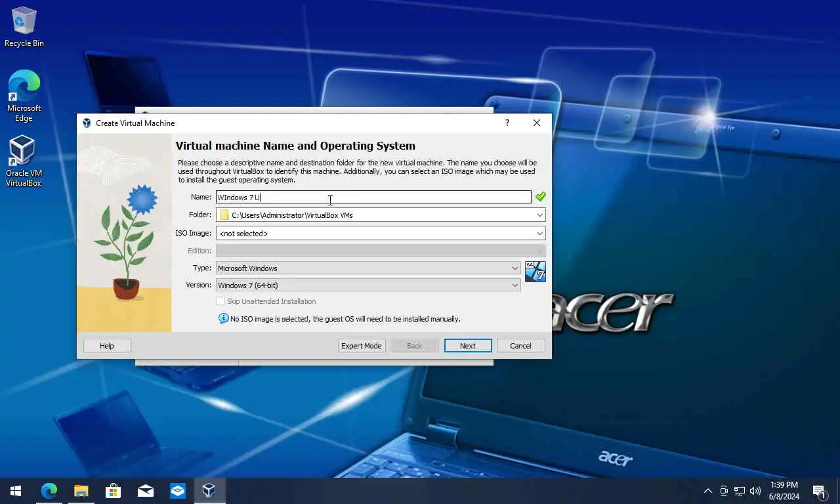Click the 'Version:' label

pos(199,285)
